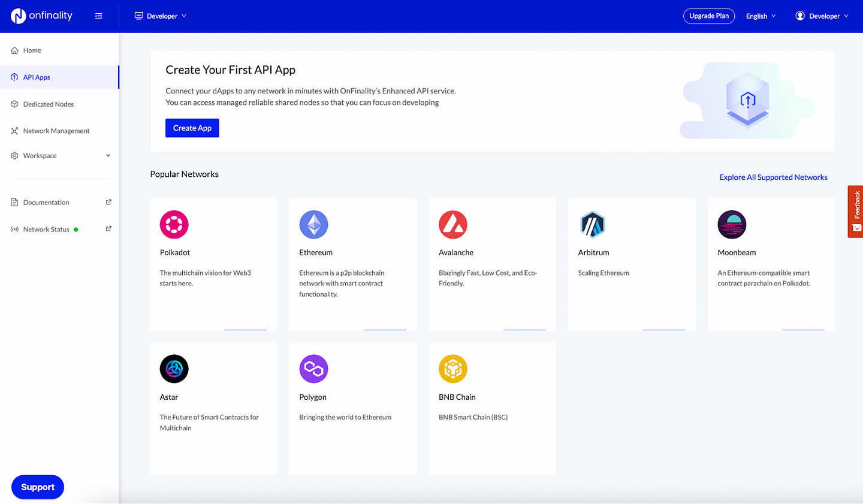Click the Upgrade Plan button
863x504 pixels.
tap(709, 16)
